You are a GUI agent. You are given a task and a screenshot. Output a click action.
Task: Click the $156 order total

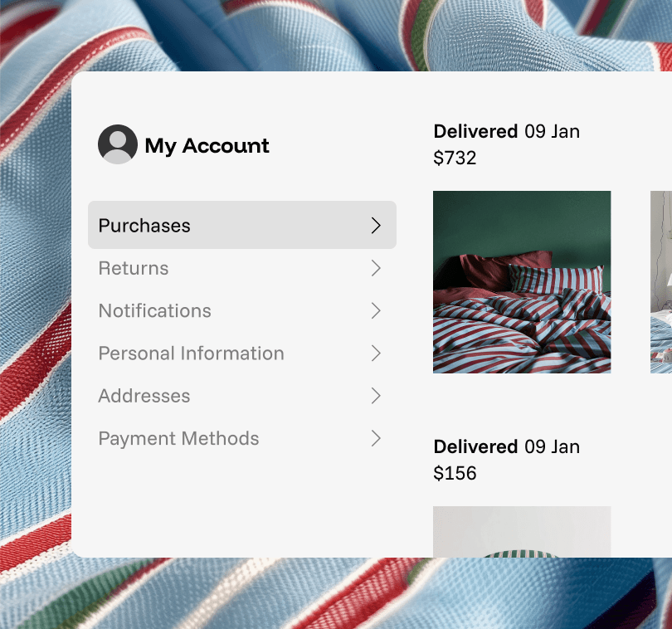(455, 473)
